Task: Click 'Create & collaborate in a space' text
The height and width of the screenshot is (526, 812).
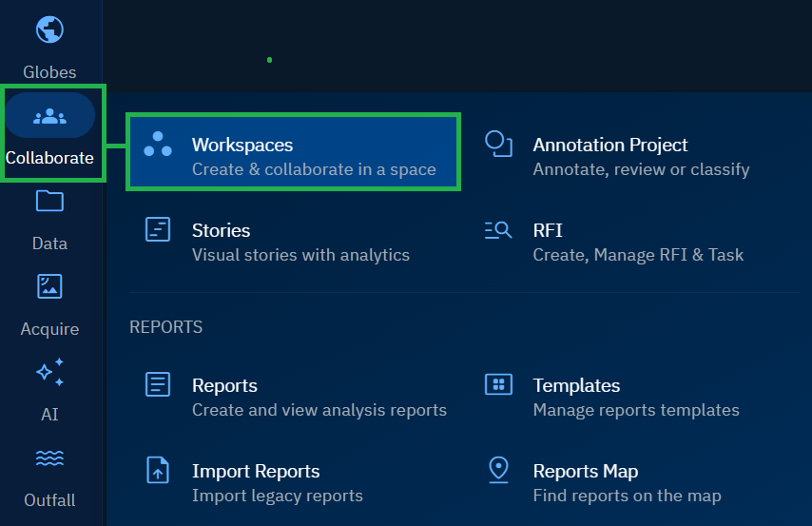Action: coord(314,169)
